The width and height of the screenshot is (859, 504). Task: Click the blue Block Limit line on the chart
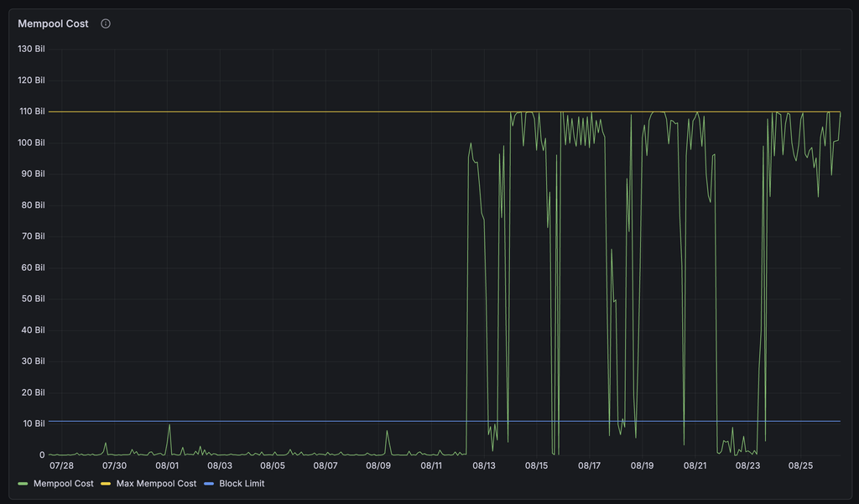coord(274,421)
